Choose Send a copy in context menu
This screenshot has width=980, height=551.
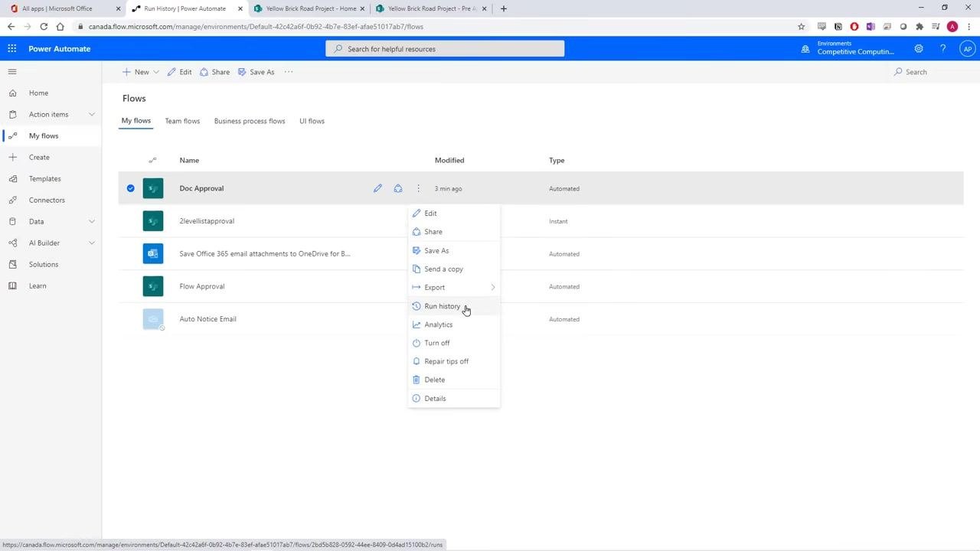454,269
